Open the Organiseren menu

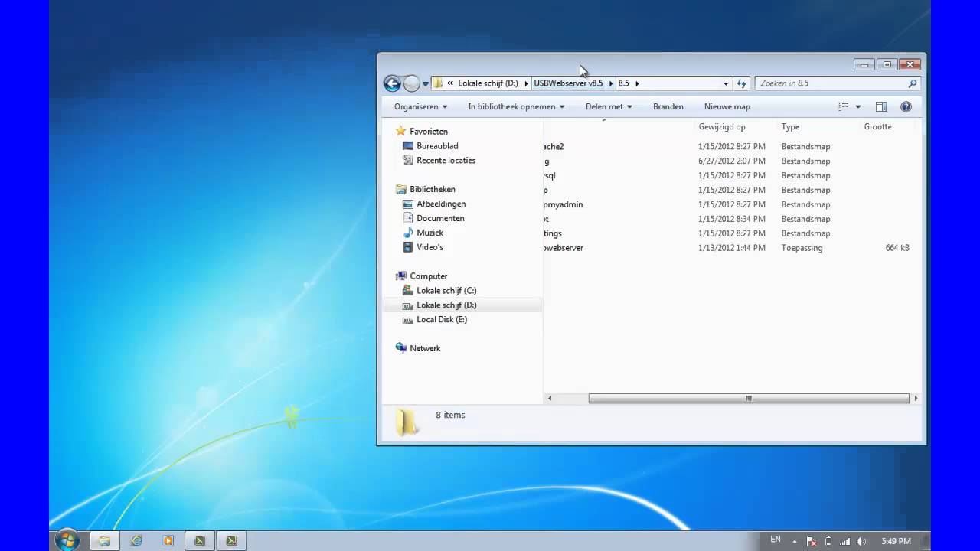pyautogui.click(x=420, y=106)
